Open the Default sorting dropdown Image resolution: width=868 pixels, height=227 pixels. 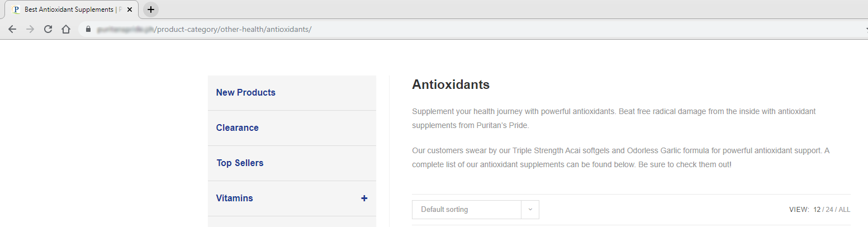point(466,210)
